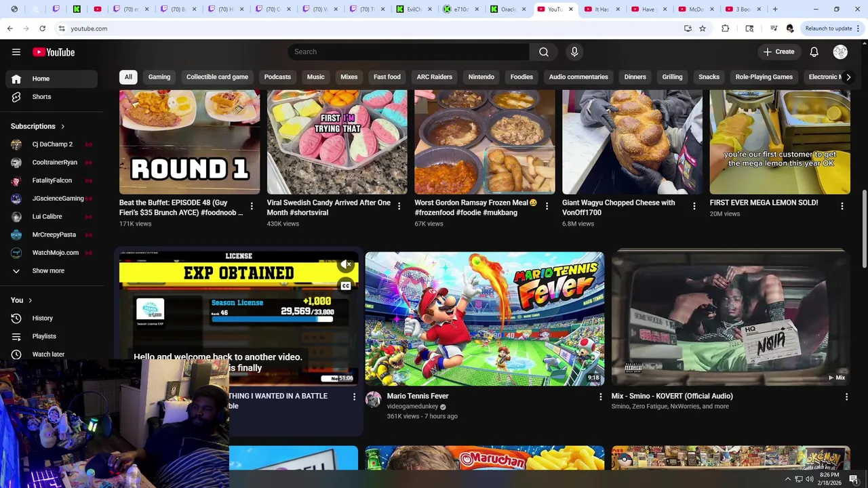Open LuiCalibre subscription channel
This screenshot has height=488, width=868.
tap(52, 217)
